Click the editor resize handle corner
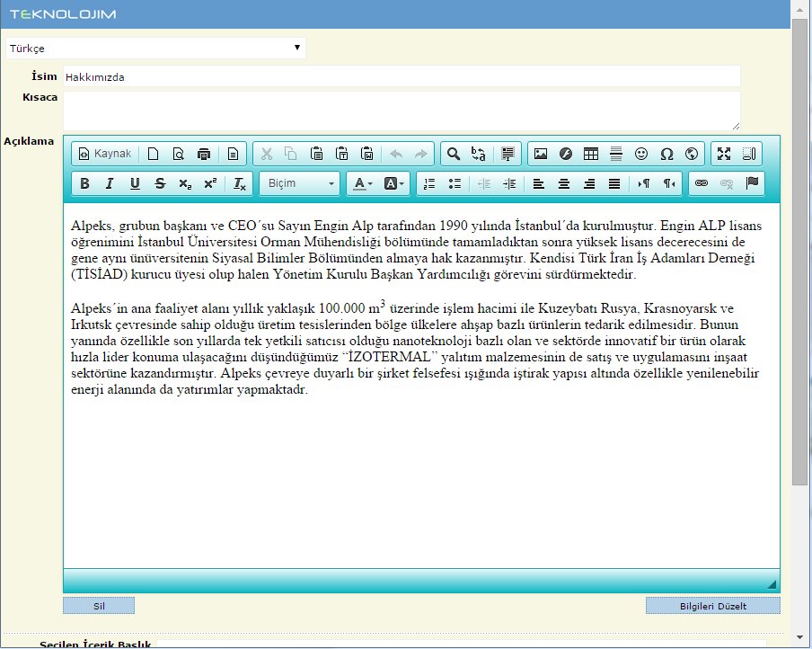This screenshot has width=812, height=649. [x=772, y=584]
